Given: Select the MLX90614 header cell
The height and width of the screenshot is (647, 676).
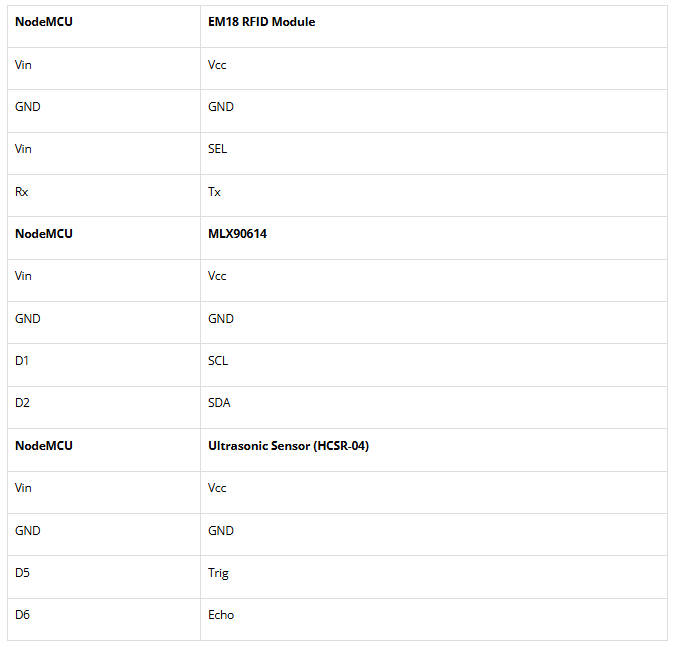Looking at the screenshot, I should tap(237, 234).
